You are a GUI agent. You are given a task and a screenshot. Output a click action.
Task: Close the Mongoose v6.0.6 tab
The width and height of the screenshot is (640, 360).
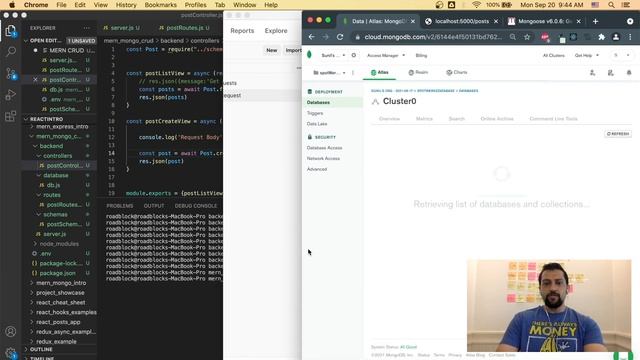click(x=578, y=21)
